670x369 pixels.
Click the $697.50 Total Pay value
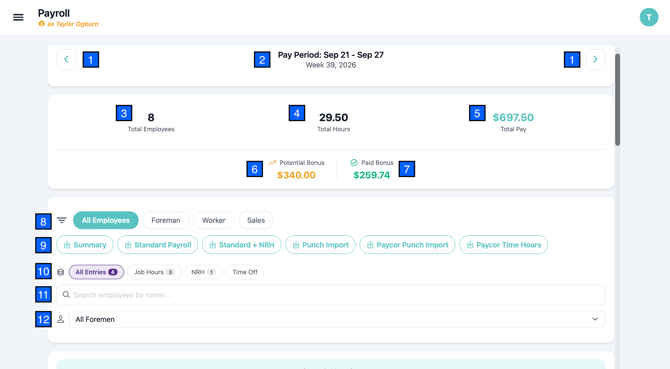(513, 117)
